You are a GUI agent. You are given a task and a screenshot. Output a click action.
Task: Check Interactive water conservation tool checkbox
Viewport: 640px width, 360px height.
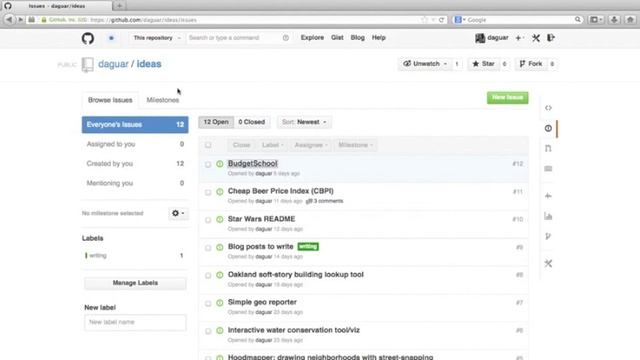(208, 331)
